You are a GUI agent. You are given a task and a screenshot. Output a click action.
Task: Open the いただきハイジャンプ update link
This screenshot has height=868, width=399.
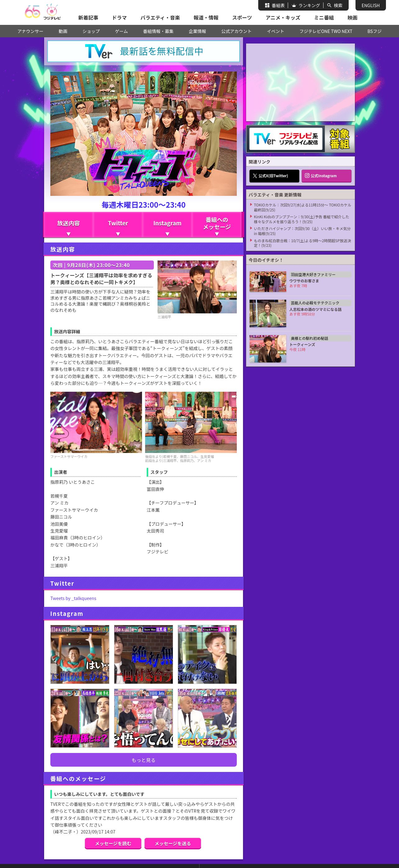coord(302,231)
